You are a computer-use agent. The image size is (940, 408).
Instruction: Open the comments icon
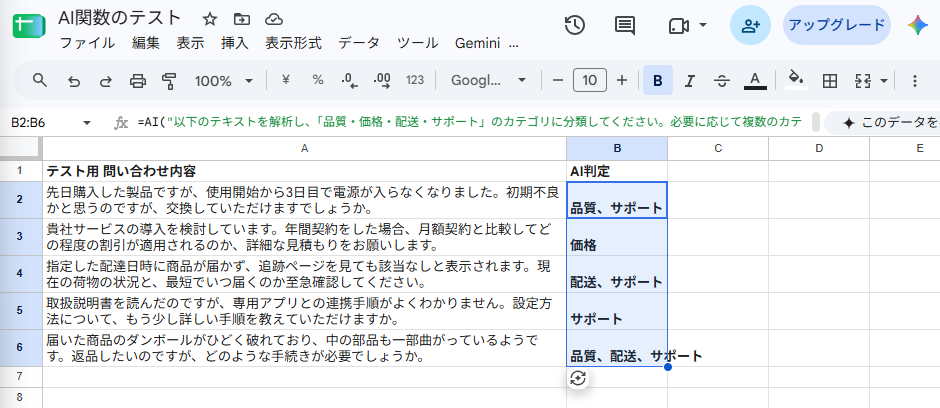(625, 25)
